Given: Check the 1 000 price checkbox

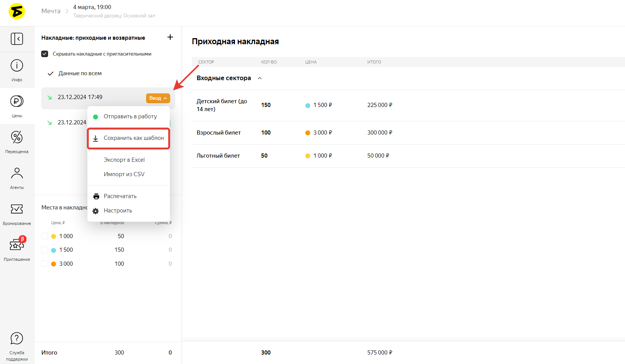Looking at the screenshot, I should [45, 236].
